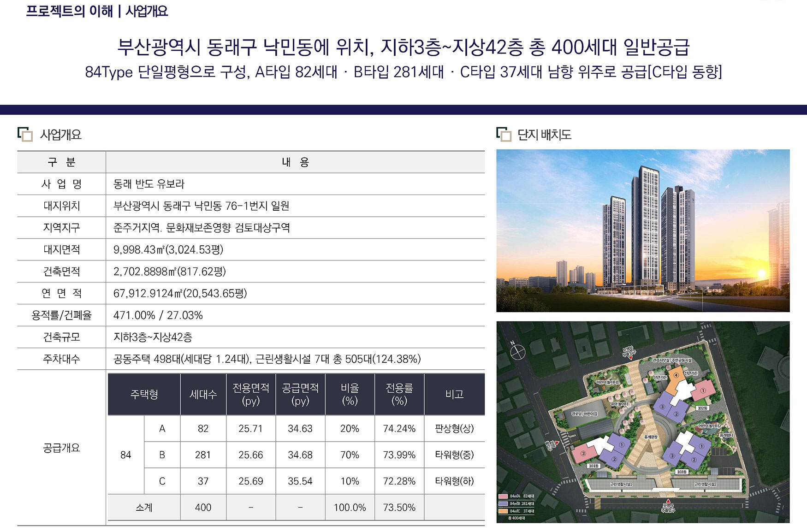Click the 세대수 column header

[x=203, y=394]
